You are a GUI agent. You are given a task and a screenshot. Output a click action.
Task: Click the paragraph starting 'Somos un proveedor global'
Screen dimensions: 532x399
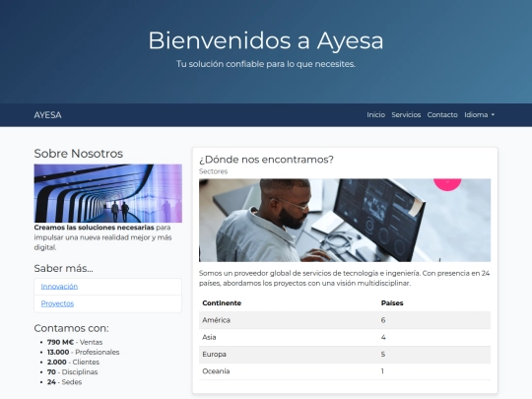click(345, 278)
